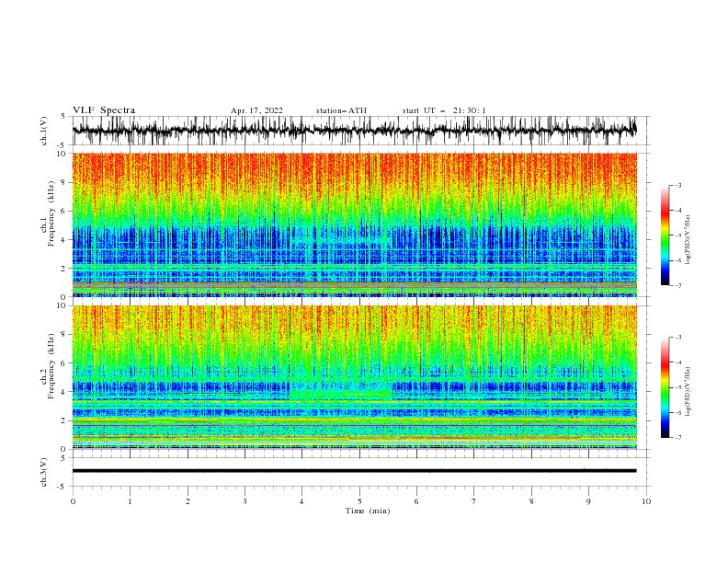Click the 'Time (min)' axis title
Screen dimensions: 728x563
tap(368, 511)
